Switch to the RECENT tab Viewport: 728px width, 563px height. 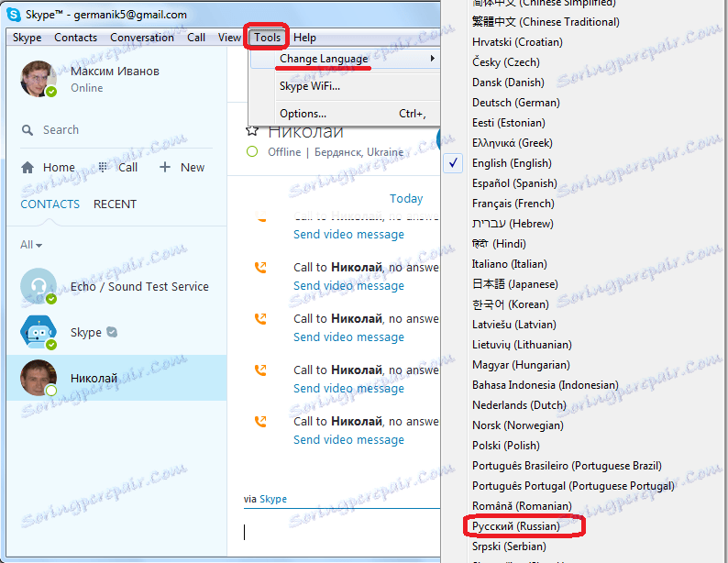tap(115, 204)
